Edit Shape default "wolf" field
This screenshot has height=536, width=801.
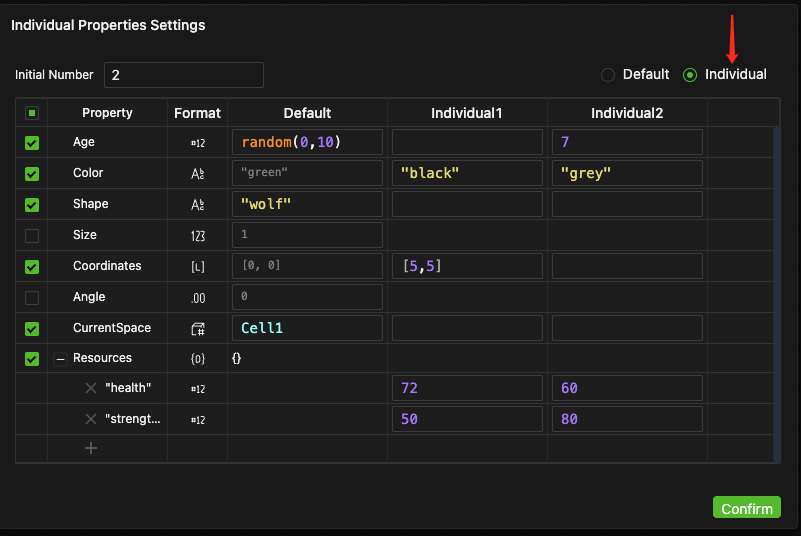click(307, 204)
